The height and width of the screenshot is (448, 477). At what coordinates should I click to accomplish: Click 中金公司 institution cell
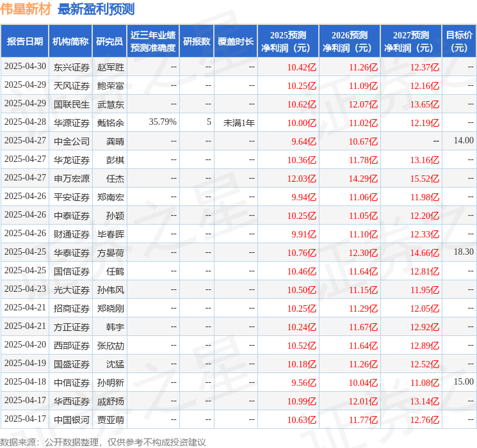click(x=72, y=141)
